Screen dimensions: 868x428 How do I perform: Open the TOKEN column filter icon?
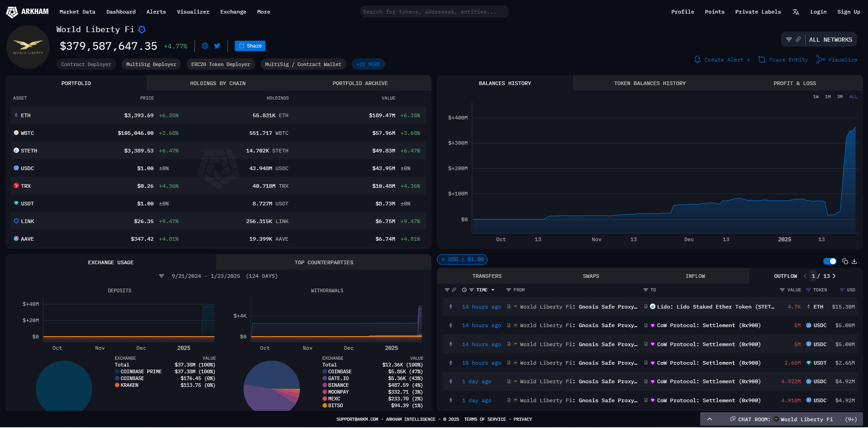point(808,290)
